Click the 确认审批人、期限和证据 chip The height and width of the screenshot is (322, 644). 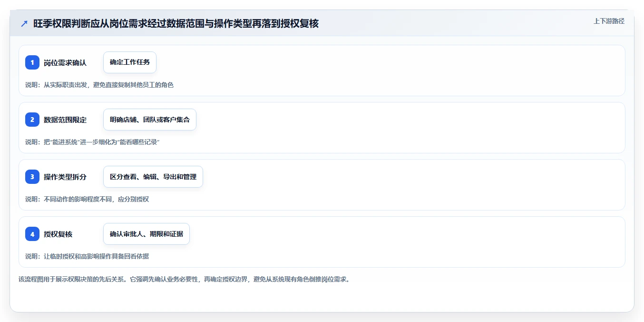tap(146, 234)
